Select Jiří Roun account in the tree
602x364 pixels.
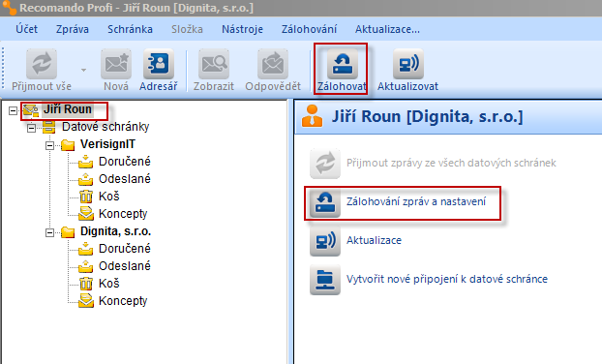(68, 109)
